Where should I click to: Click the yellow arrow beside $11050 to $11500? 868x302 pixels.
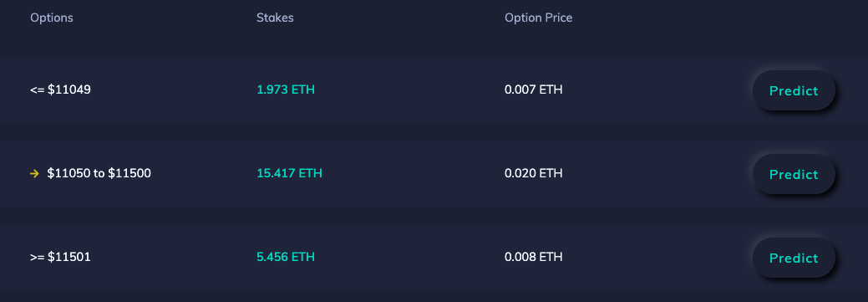(34, 173)
